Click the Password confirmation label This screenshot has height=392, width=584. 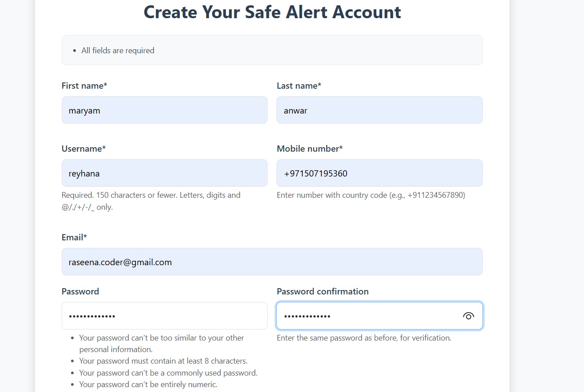click(x=323, y=291)
